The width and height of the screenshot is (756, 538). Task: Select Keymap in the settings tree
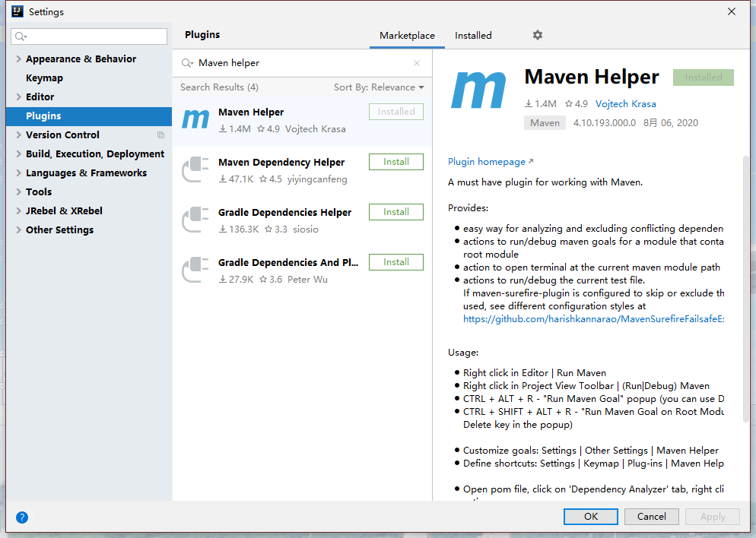point(44,78)
